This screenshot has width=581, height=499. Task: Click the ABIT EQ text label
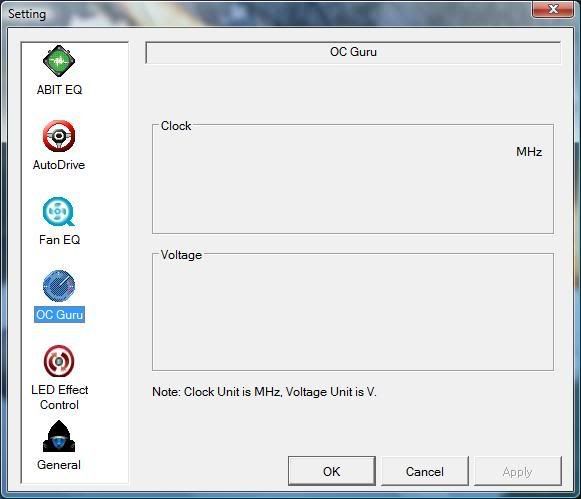click(x=59, y=90)
